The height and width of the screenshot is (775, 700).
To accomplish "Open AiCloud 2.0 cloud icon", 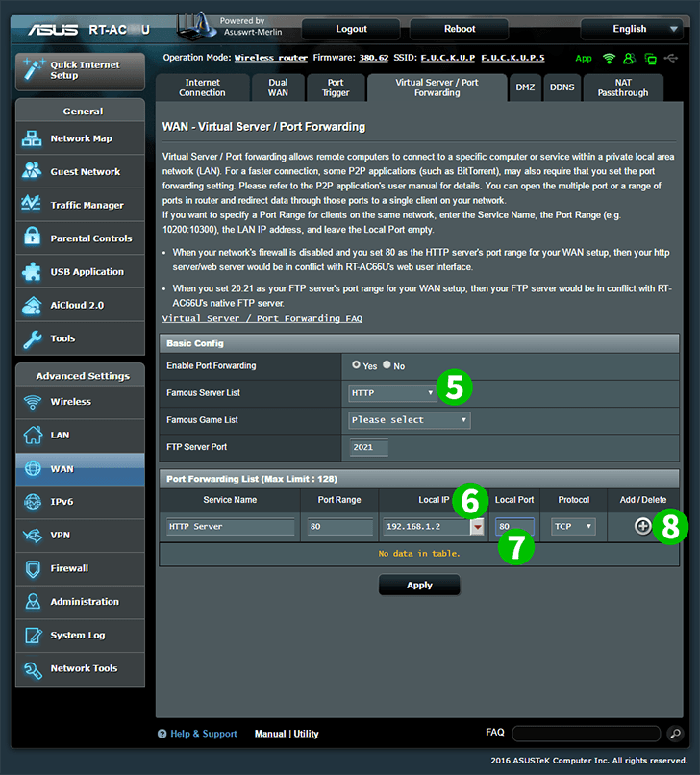I will click(x=32, y=306).
